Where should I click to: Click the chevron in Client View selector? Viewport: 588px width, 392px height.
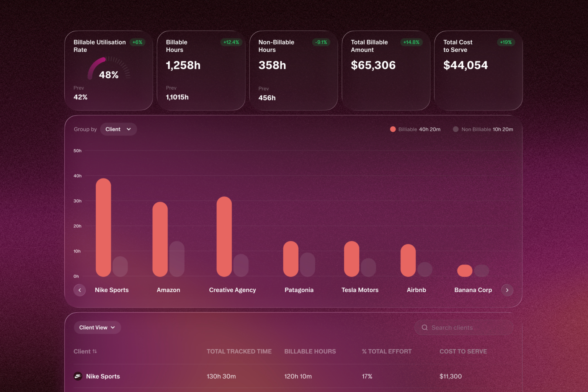click(x=113, y=328)
